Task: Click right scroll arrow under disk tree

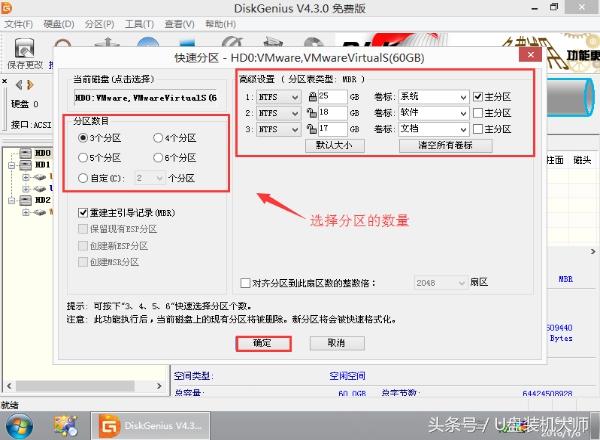Action: click(159, 386)
